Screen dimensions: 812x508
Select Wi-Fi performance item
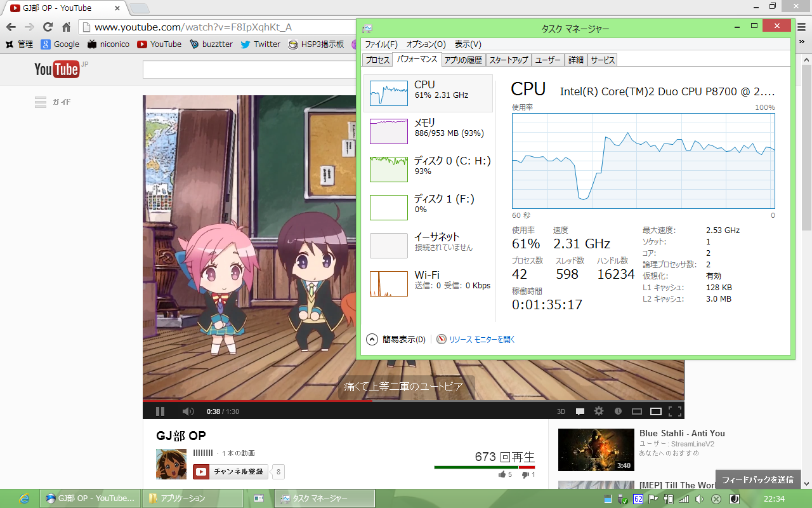(x=429, y=284)
